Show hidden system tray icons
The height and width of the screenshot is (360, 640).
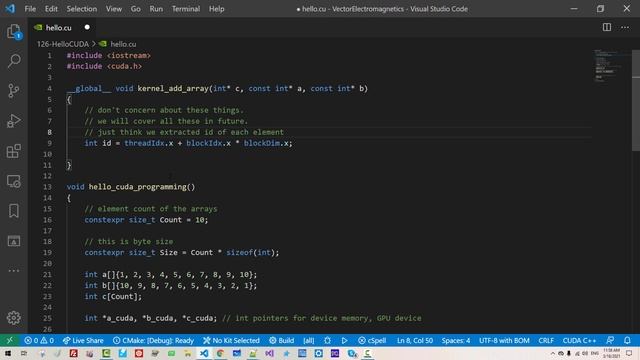[x=553, y=353]
